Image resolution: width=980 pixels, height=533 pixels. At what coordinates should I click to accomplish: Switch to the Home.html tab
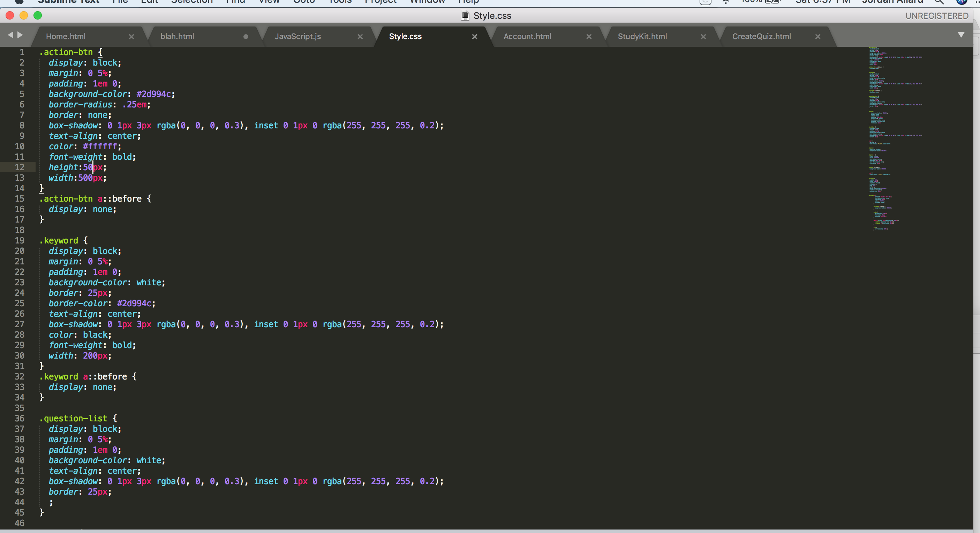[x=66, y=37]
